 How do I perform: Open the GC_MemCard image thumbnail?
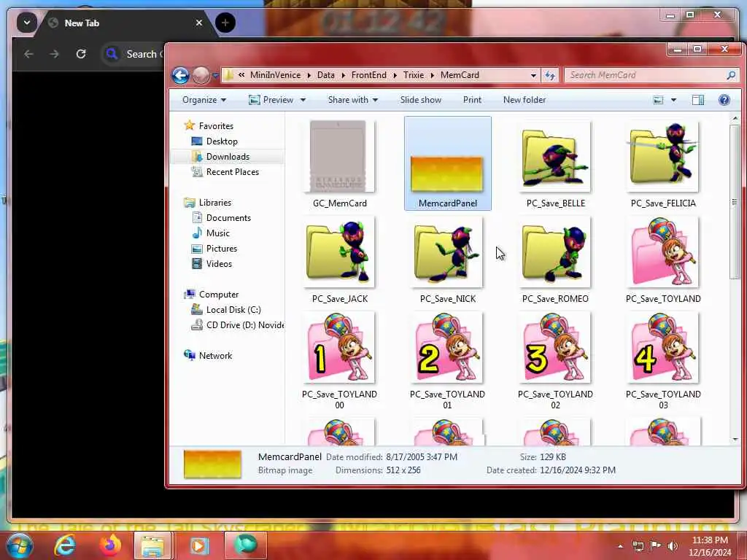[338, 156]
